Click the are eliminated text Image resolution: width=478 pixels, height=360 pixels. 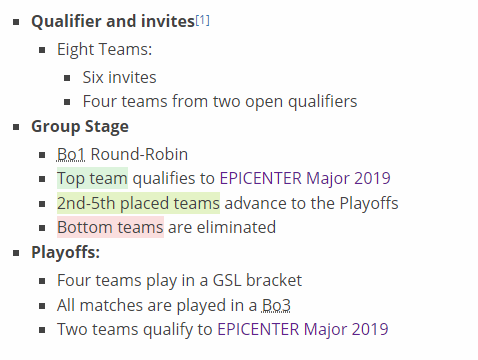pos(222,227)
